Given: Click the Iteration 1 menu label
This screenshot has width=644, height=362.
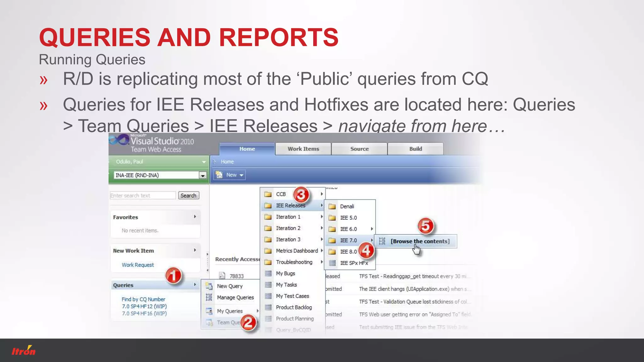Looking at the screenshot, I should point(288,217).
